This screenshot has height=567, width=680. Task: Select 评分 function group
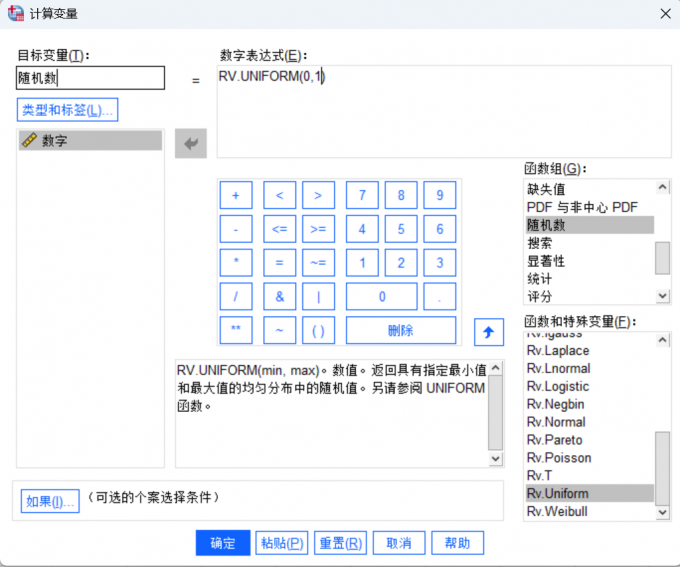coord(589,296)
